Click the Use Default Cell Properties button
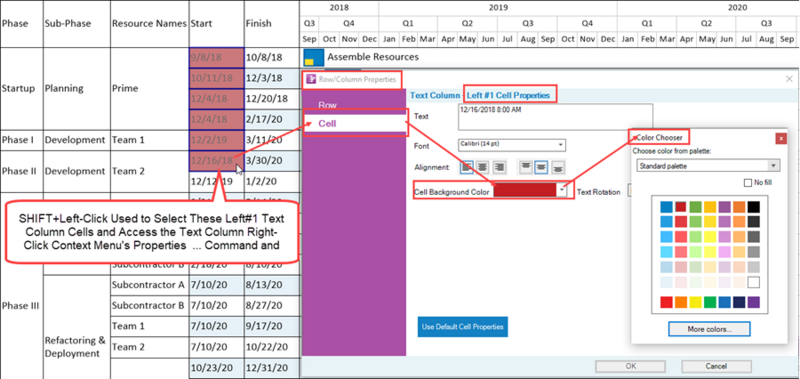 (x=463, y=326)
